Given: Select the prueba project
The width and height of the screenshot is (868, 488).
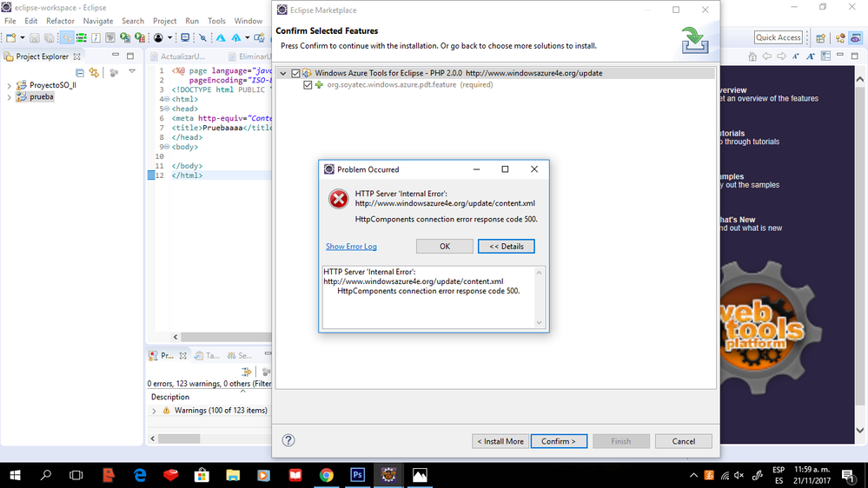Looking at the screenshot, I should [x=42, y=97].
